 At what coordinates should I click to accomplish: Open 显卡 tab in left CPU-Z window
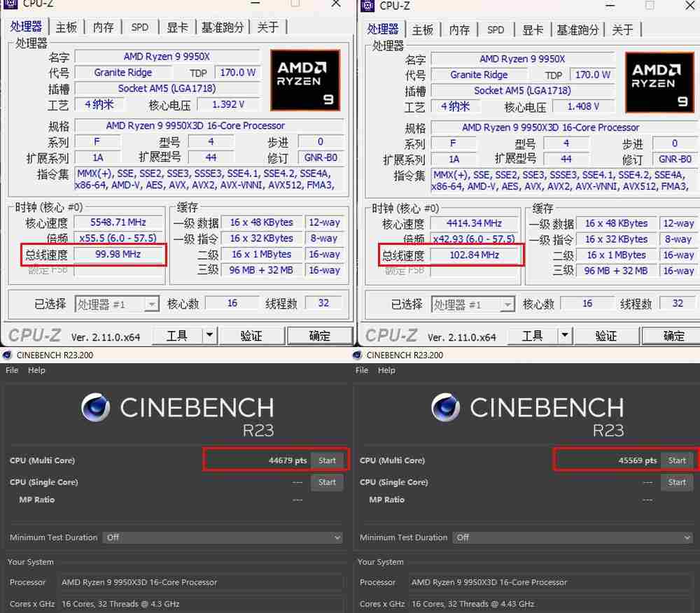177,27
